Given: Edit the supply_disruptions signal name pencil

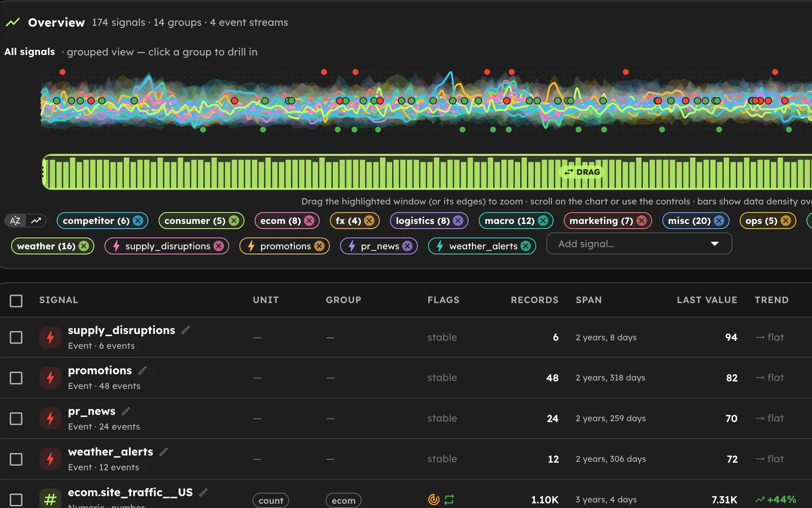Looking at the screenshot, I should tap(186, 330).
